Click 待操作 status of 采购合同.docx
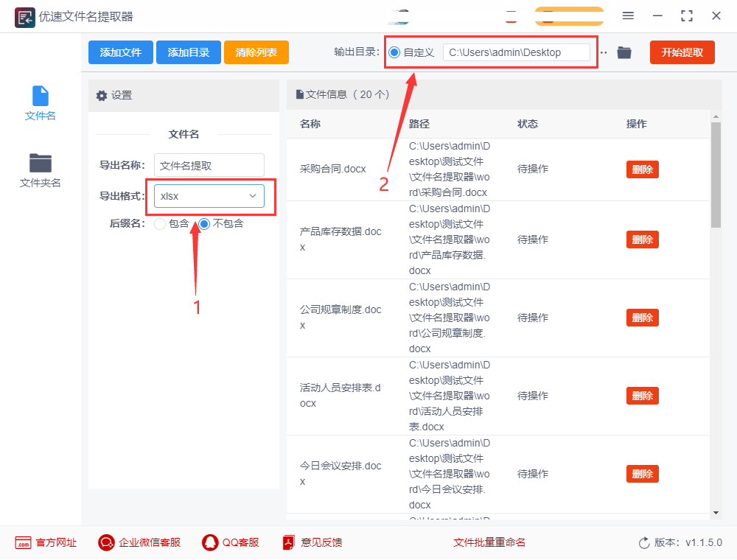 (x=533, y=169)
